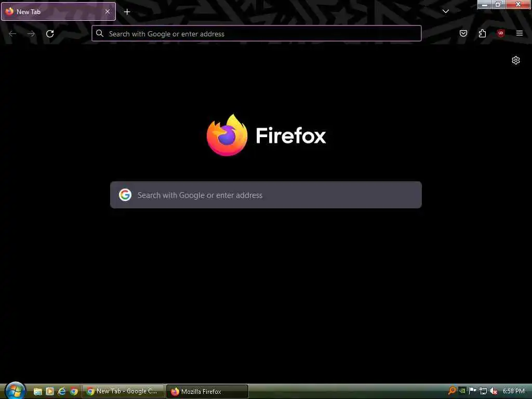
Task: Click the Mozilla Firefox taskbar button
Action: (207, 391)
